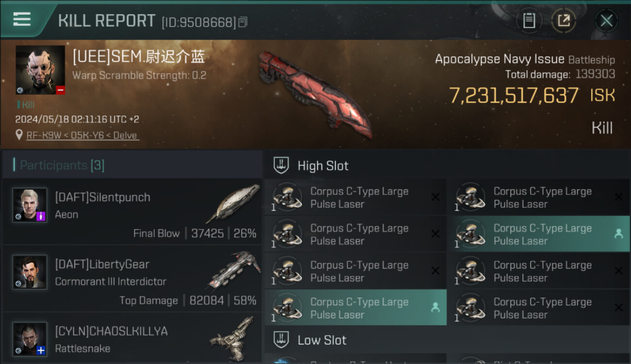Screen dimensions: 631x364
Task: Close the kill report with X icon
Action: 606,21
